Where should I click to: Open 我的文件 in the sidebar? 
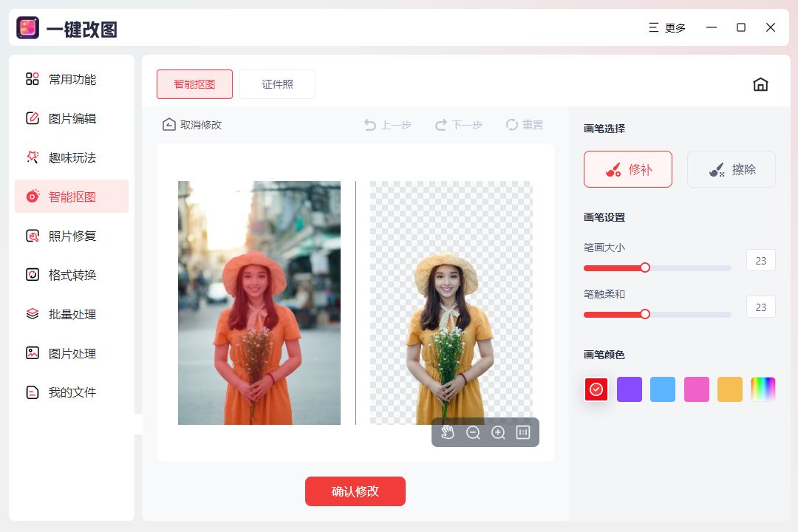point(71,392)
